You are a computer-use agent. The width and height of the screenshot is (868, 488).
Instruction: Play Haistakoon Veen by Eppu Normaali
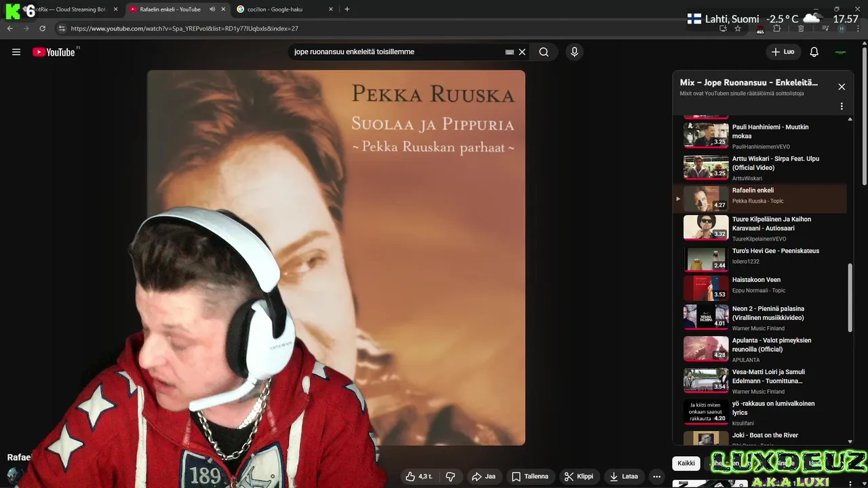[x=759, y=287]
